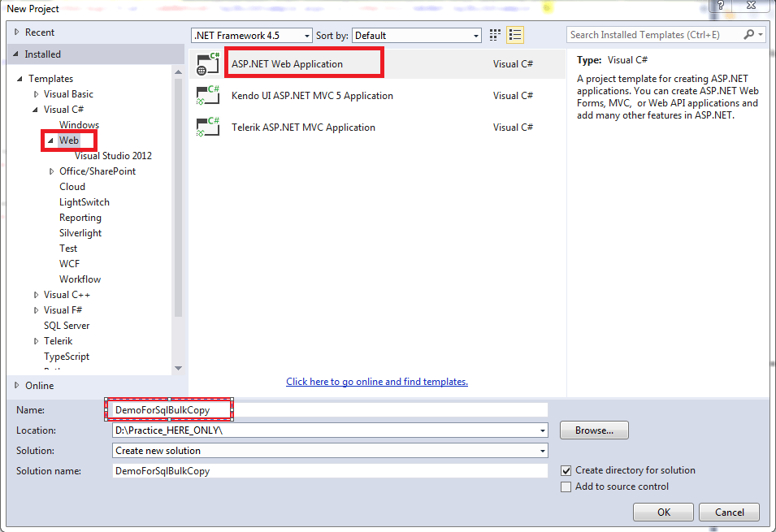
Task: Open the Solution 'Create new solution' dropdown
Action: click(543, 451)
